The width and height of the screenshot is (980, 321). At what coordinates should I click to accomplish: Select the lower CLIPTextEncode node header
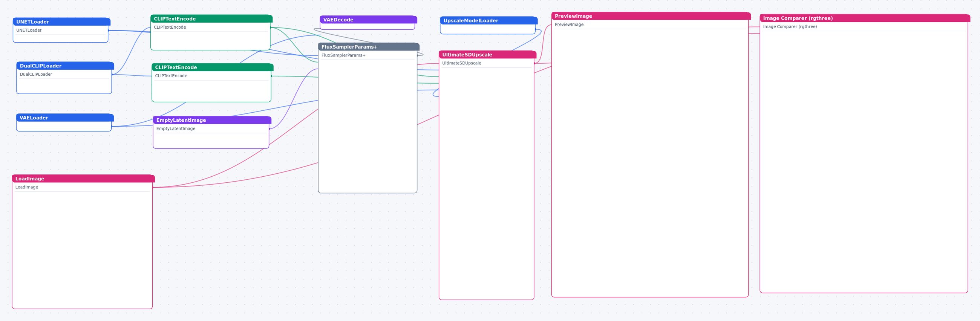(213, 67)
